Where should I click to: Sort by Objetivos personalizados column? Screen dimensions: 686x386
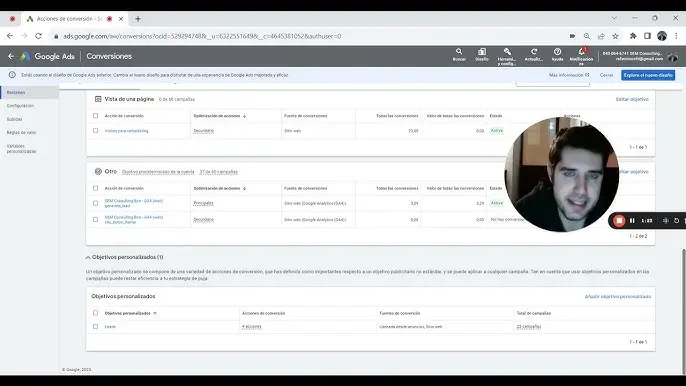click(x=130, y=313)
